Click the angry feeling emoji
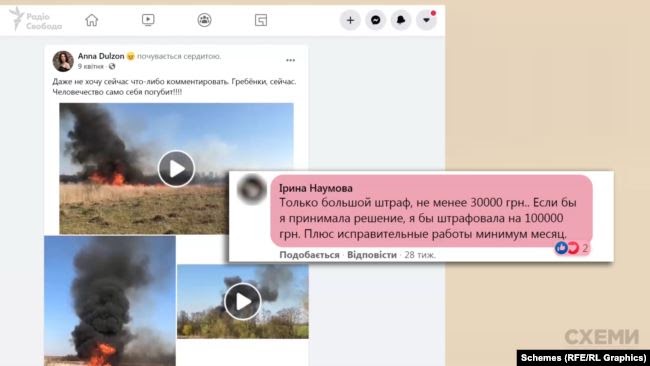 click(x=131, y=56)
